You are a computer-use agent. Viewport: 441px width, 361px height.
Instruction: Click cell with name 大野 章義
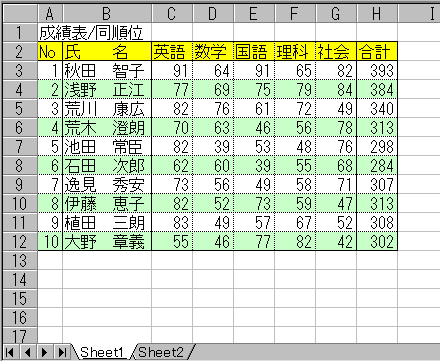107,241
